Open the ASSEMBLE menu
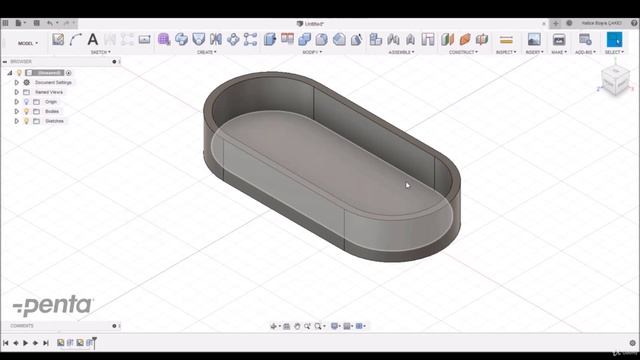This screenshot has width=640, height=360. 402,52
